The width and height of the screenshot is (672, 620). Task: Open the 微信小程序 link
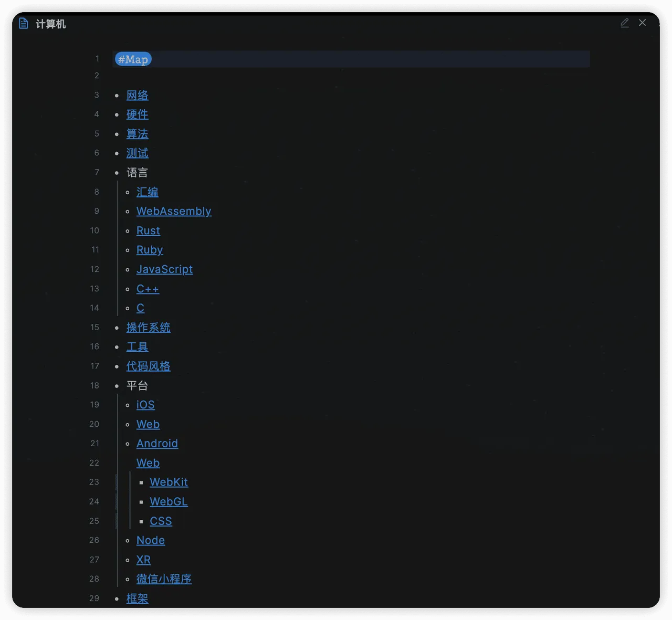164,579
